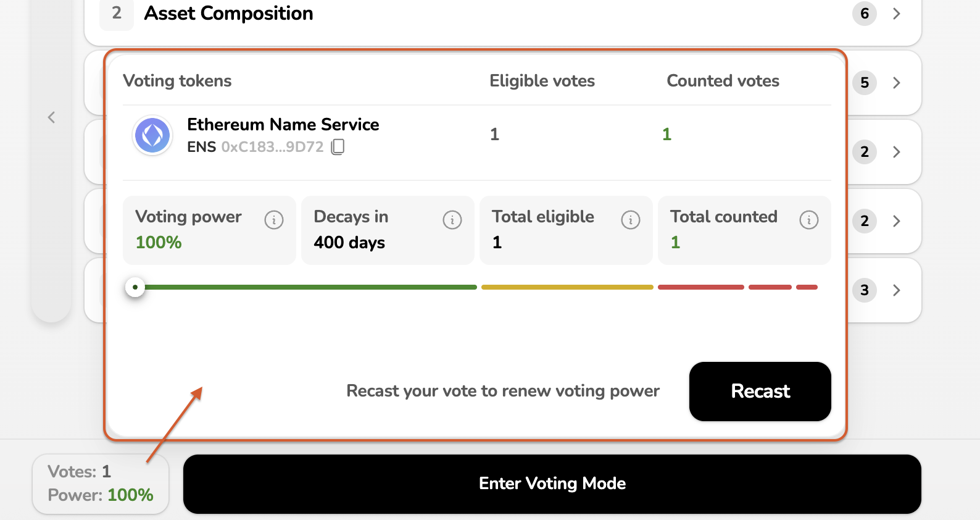
Task: Click Enter Voting Mode button
Action: pyautogui.click(x=552, y=484)
